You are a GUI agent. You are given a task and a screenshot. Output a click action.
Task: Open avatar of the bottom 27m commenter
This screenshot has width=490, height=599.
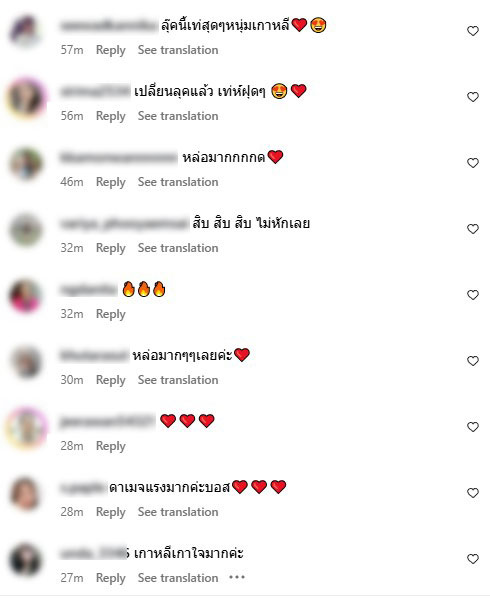(x=25, y=559)
